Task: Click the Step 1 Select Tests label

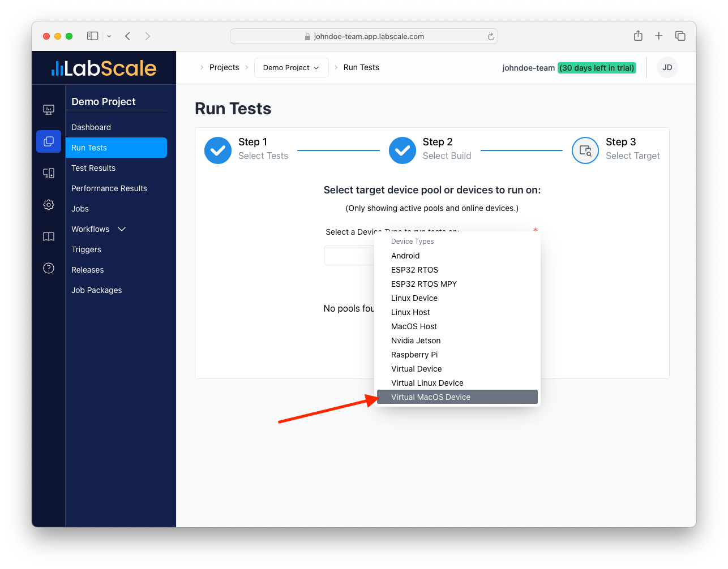Action: point(263,149)
